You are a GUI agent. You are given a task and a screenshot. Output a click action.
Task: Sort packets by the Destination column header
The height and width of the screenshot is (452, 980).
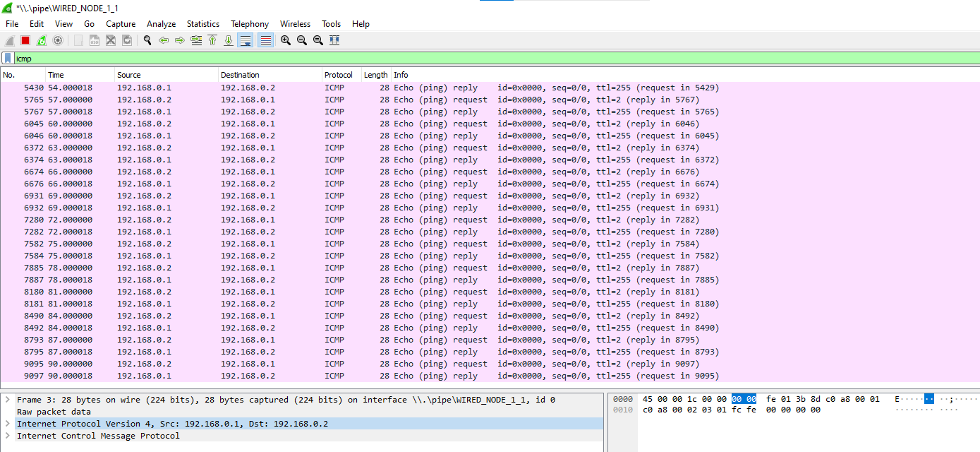tap(270, 75)
